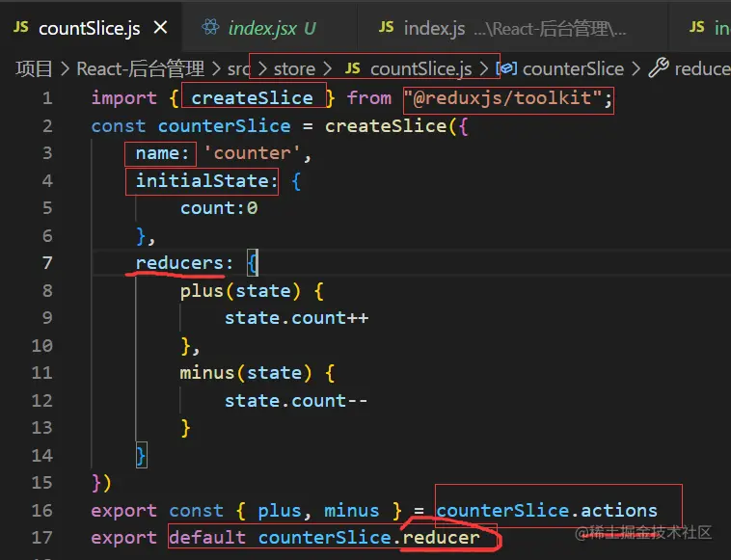Click 'export const' on line 16
Image resolution: width=731 pixels, height=560 pixels.
[x=157, y=511]
